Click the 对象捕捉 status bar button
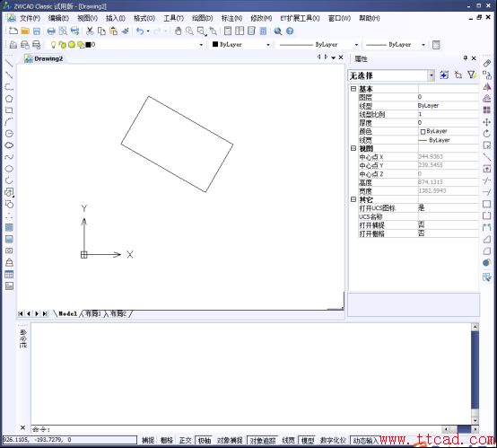Viewport: 497px width, 448px height. [230, 440]
